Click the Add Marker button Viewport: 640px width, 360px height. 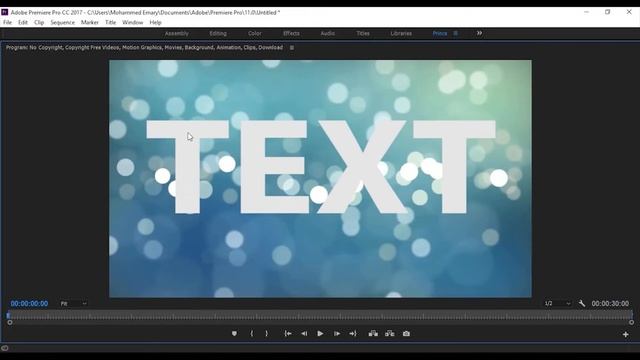tap(234, 333)
